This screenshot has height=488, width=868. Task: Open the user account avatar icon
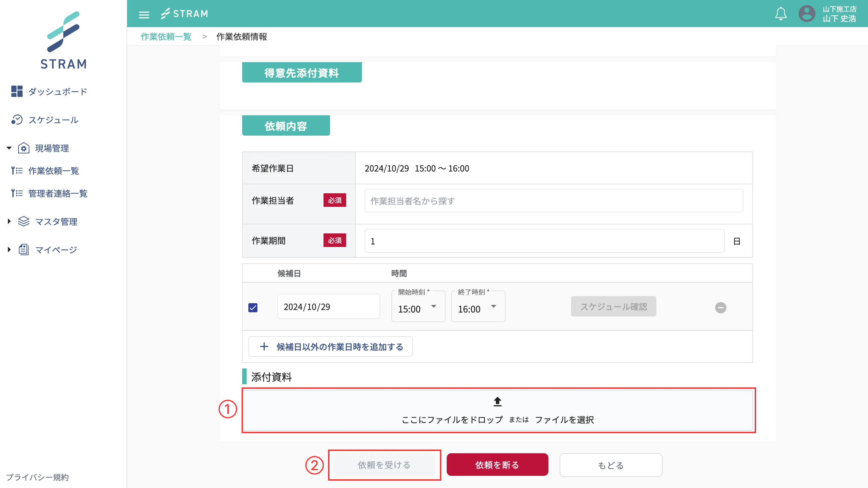pyautogui.click(x=807, y=14)
